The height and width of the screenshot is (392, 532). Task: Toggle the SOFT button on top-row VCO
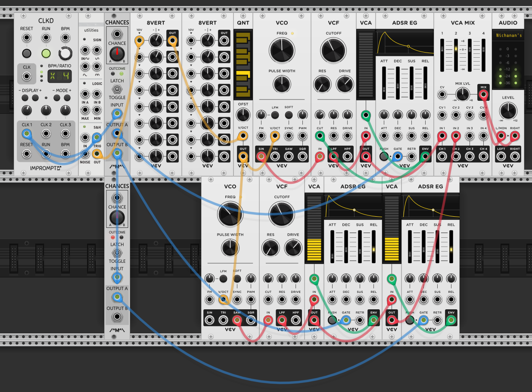[289, 115]
